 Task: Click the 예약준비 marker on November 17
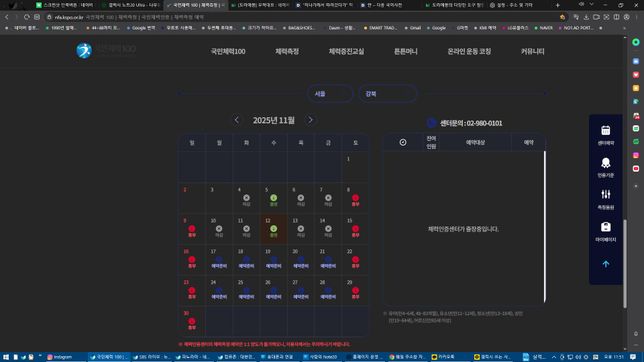219,262
